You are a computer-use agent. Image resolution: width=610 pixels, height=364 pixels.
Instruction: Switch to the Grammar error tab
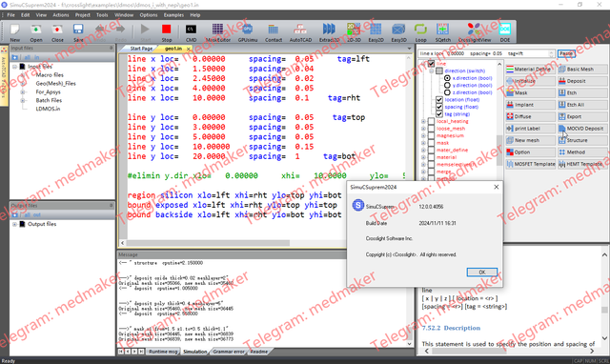click(229, 352)
